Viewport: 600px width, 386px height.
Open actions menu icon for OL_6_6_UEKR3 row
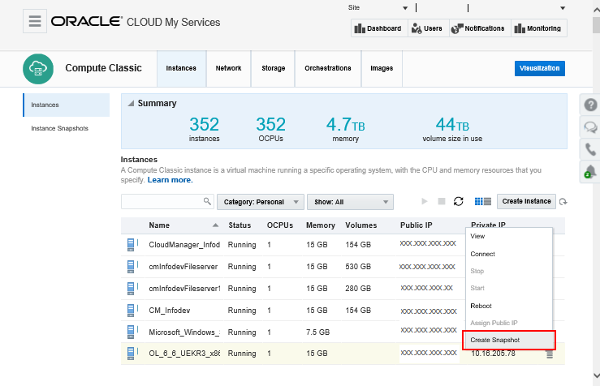coord(549,355)
